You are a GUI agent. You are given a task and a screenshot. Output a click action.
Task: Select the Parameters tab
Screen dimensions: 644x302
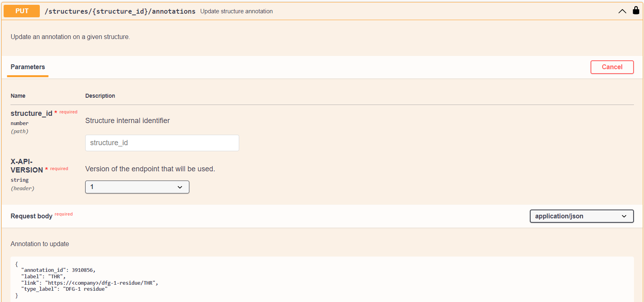point(28,67)
